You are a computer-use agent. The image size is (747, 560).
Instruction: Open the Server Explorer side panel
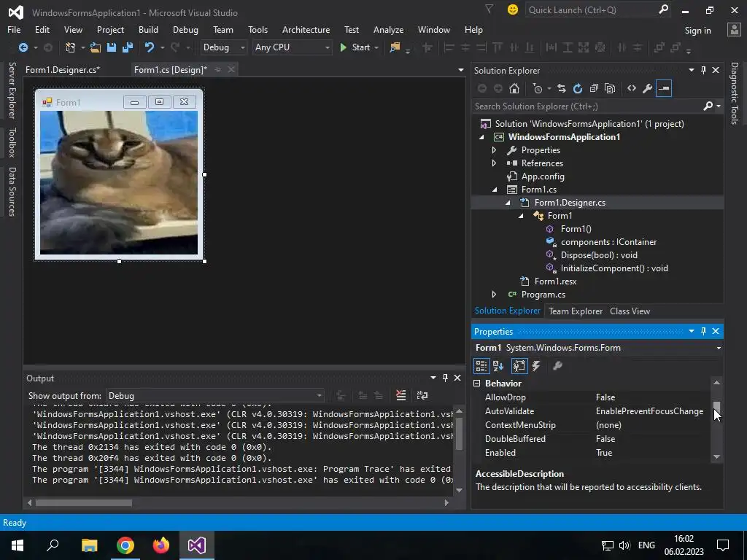coord(12,90)
